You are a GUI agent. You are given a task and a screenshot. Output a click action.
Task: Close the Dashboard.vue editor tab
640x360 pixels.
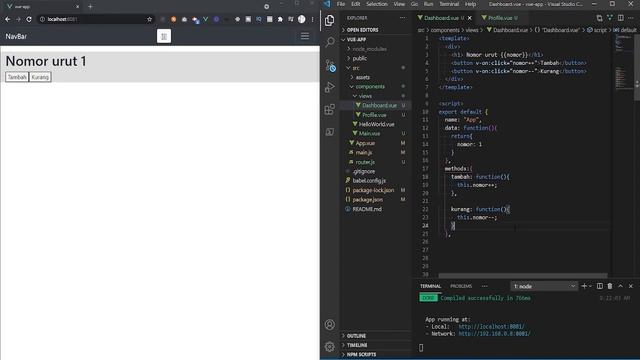click(x=470, y=18)
